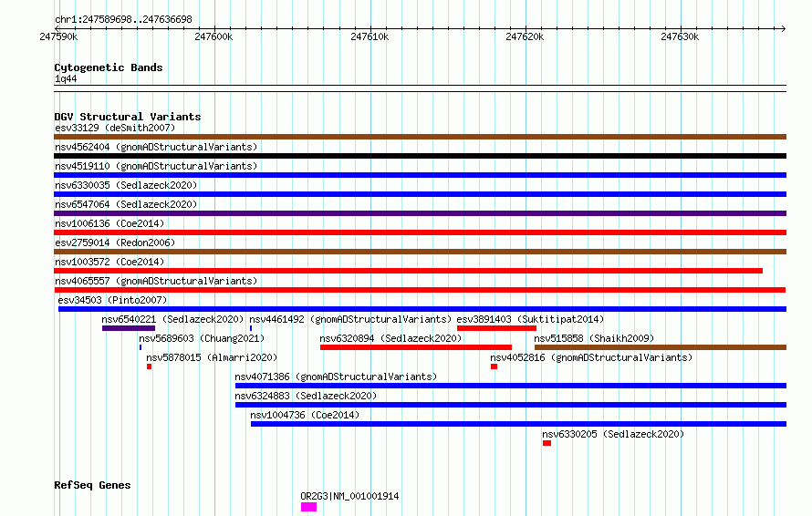Viewport: 812px width, 516px height.
Task: Select the small red nsv6330205 marker
Action: (547, 443)
